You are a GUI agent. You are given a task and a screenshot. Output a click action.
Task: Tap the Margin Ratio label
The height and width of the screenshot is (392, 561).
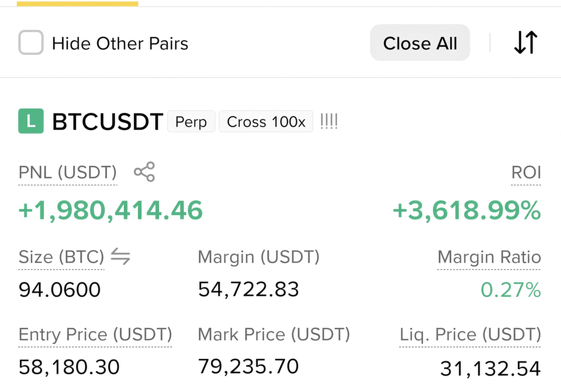coord(489,257)
